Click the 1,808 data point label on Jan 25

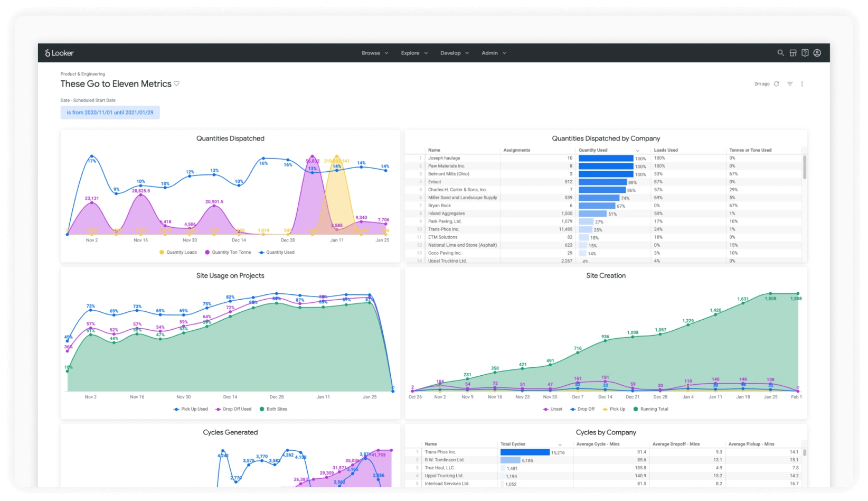pos(770,299)
